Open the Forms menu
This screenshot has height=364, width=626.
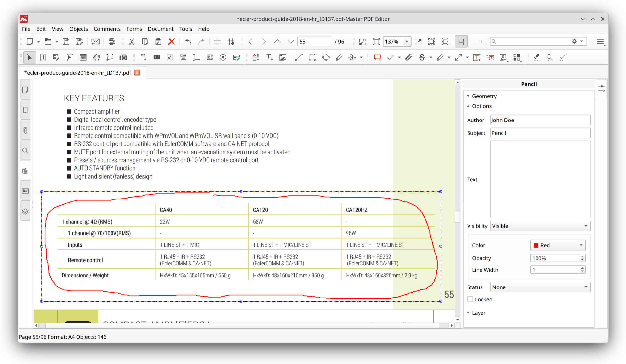pos(134,29)
